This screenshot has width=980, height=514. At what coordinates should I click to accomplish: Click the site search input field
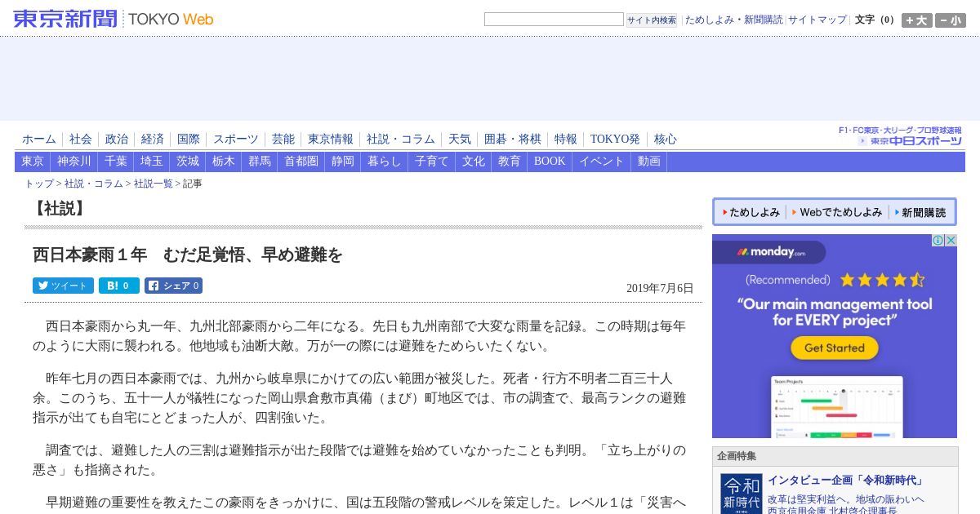[554, 19]
